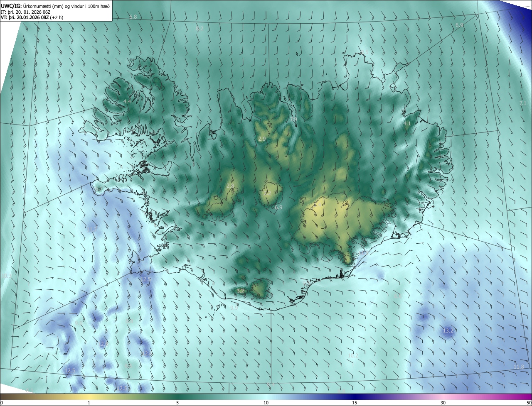Click the 9.9 value just off the south coast
Viewport: 532px width, 406px height.
pyautogui.click(x=234, y=308)
